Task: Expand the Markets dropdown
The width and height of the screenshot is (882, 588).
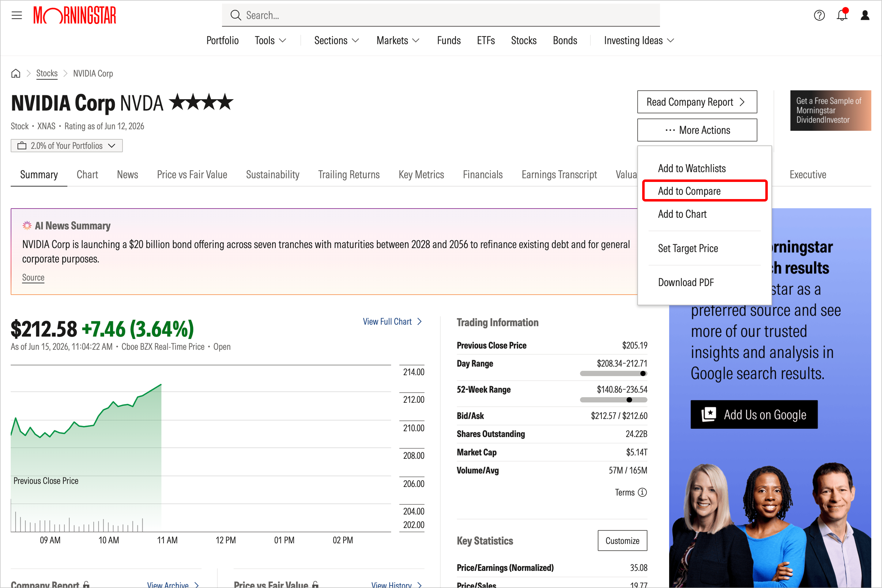Action: 398,40
